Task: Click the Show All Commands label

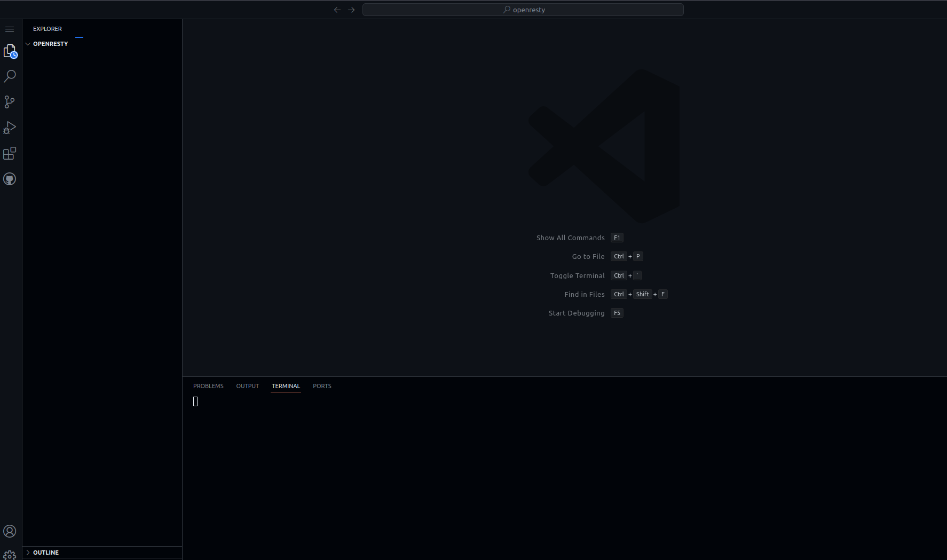Action: click(x=571, y=238)
